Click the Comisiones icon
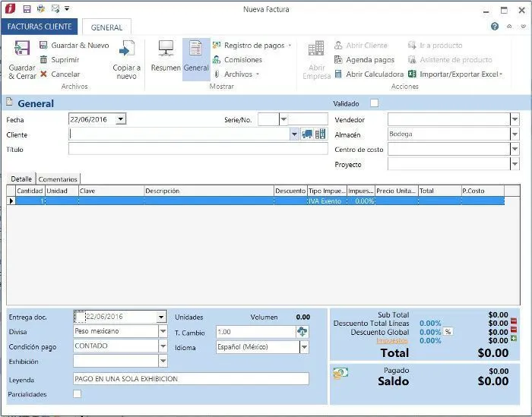 coord(217,60)
